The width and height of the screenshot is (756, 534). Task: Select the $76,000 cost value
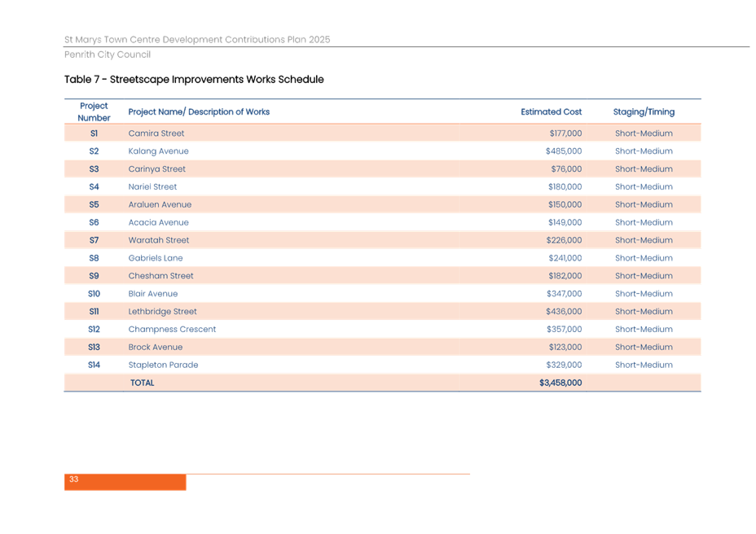point(567,169)
